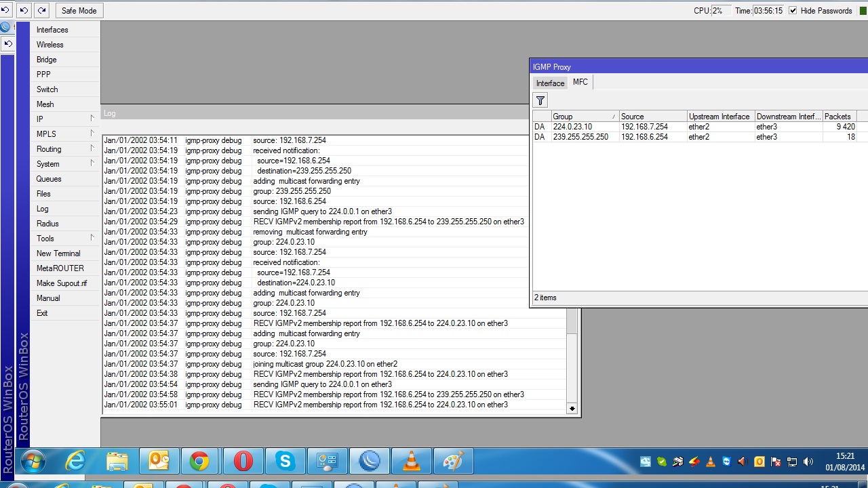
Task: Launch Internet Explorer from the taskbar
Action: click(75, 462)
